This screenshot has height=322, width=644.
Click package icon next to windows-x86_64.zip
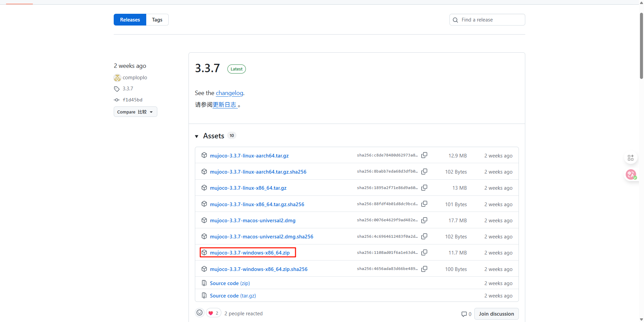(x=204, y=252)
